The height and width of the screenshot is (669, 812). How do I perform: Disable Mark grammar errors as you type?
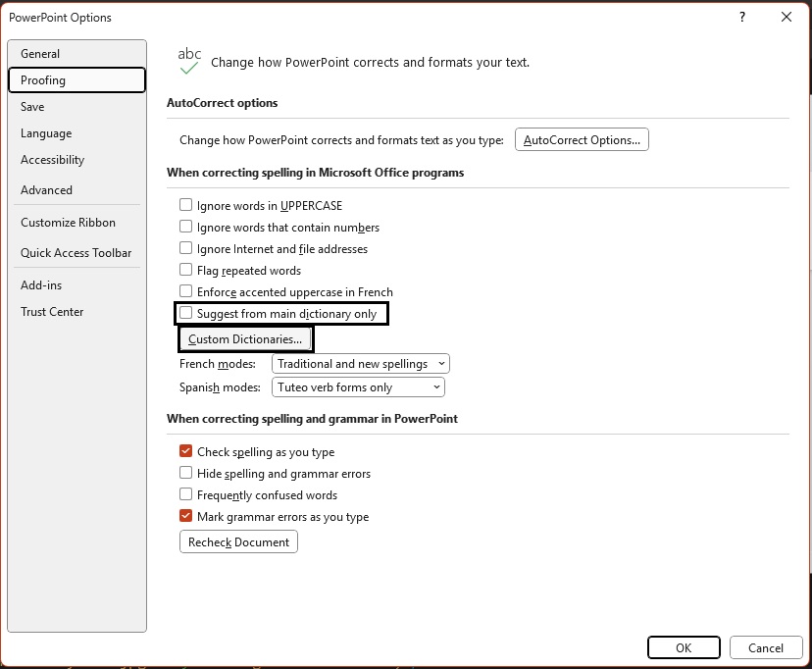(x=185, y=517)
